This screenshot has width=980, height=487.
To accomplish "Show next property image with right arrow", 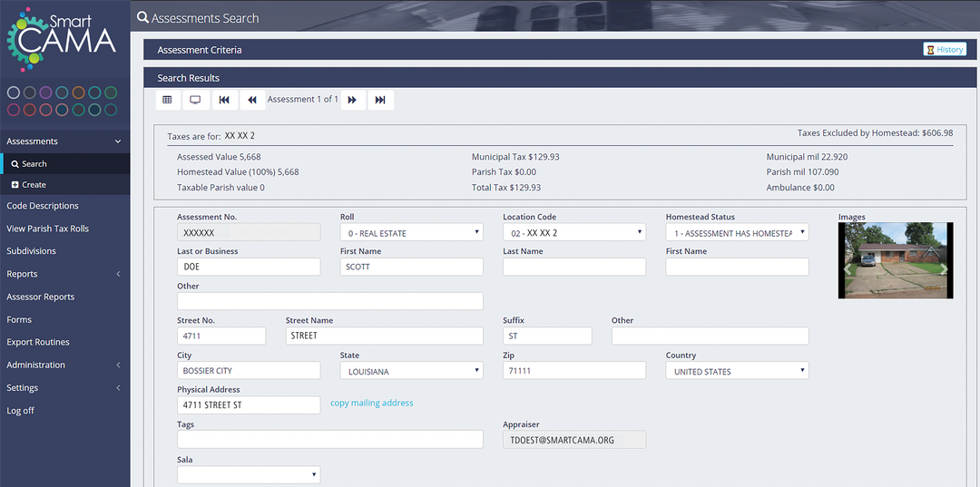I will click(x=944, y=268).
